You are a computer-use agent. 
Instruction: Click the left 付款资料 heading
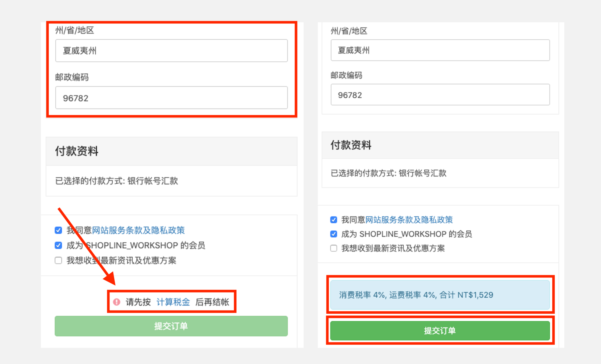77,151
